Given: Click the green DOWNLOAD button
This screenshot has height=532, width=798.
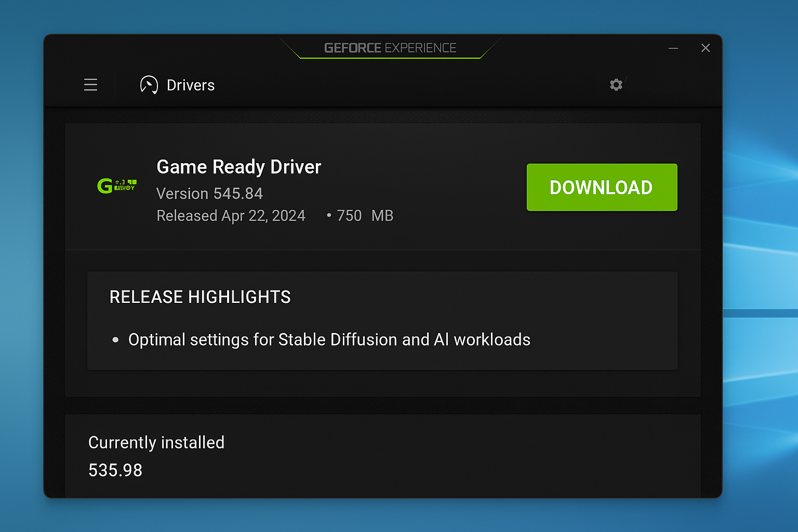Looking at the screenshot, I should pyautogui.click(x=602, y=187).
